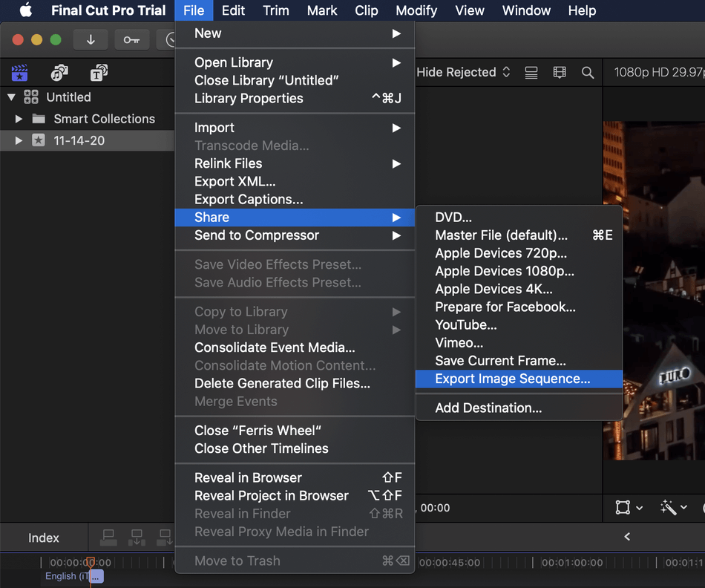The width and height of the screenshot is (705, 588).
Task: Choose Apple Devices 1080p…
Action: pyautogui.click(x=519, y=271)
